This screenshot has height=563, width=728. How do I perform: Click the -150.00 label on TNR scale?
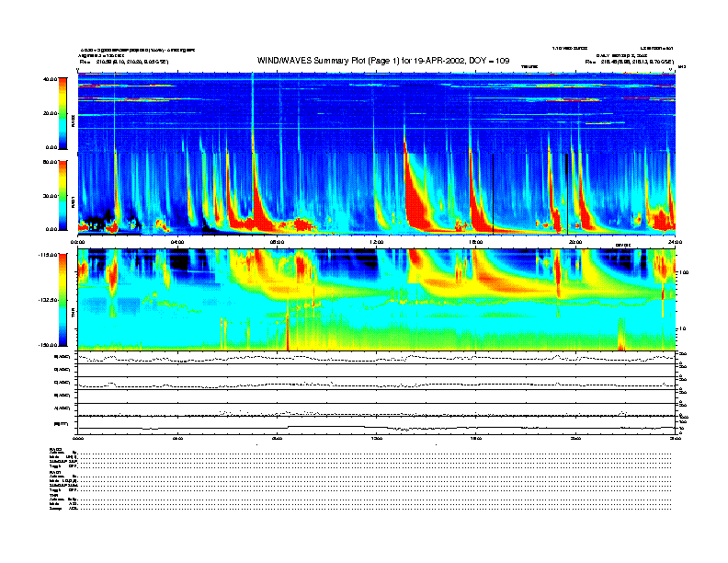pos(48,345)
